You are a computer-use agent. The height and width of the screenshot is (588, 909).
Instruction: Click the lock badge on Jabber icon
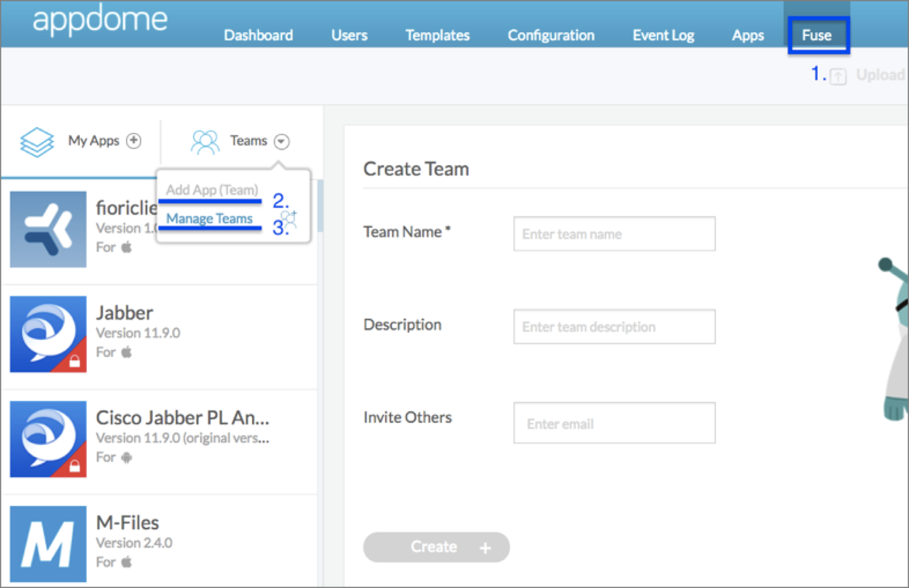pyautogui.click(x=75, y=361)
